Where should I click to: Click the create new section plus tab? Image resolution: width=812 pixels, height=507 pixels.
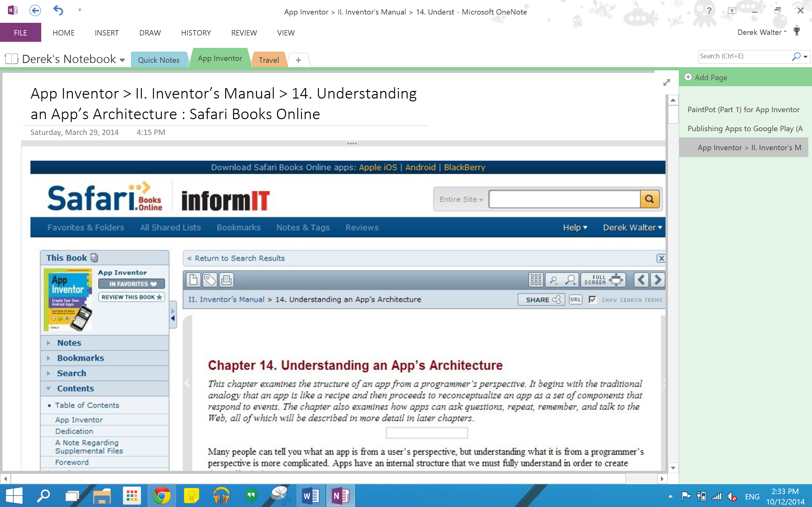pyautogui.click(x=298, y=60)
